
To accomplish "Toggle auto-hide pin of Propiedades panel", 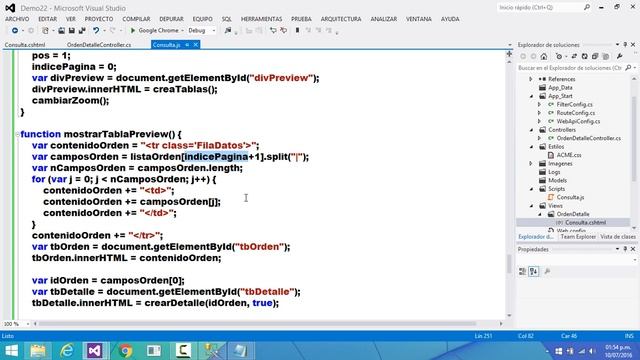I will (625, 249).
